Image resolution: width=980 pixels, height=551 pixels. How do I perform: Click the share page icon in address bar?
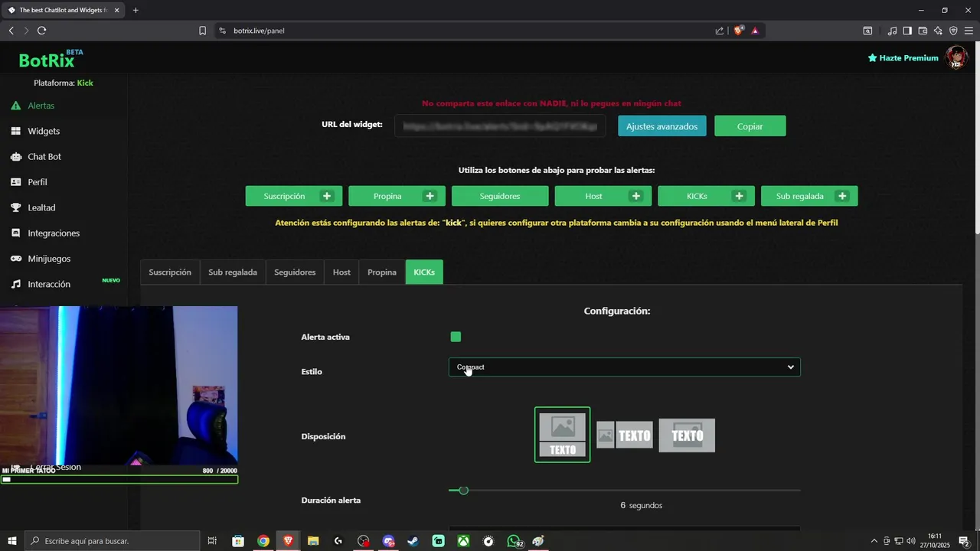(720, 31)
